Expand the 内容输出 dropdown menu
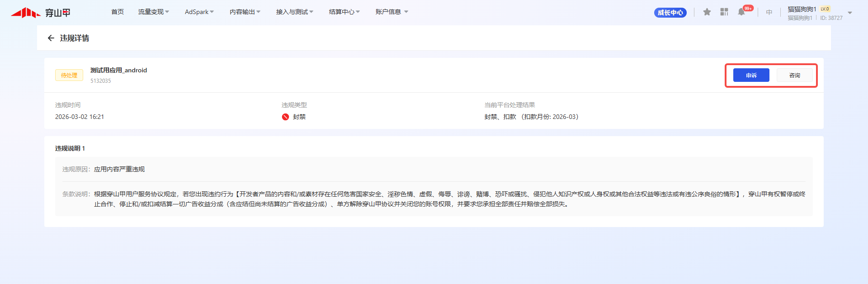Viewport: 868px width, 284px height. 245,12
